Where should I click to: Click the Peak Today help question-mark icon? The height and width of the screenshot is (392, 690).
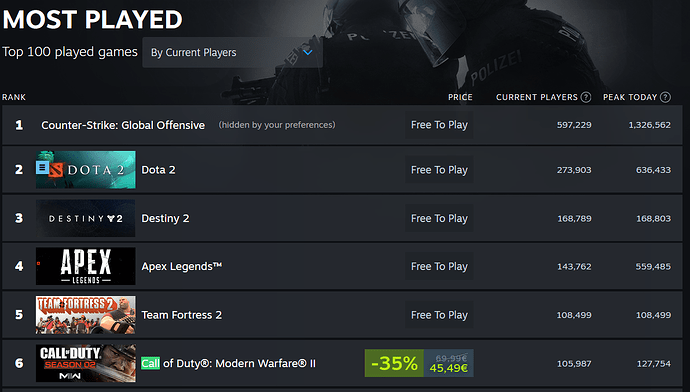point(665,97)
